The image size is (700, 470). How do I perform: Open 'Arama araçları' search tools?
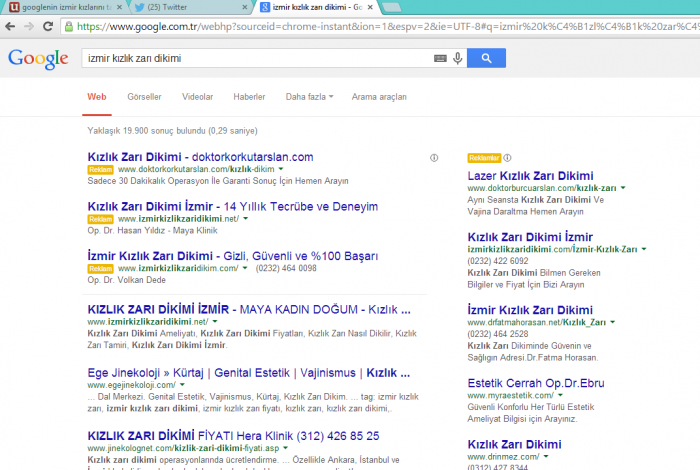point(379,97)
